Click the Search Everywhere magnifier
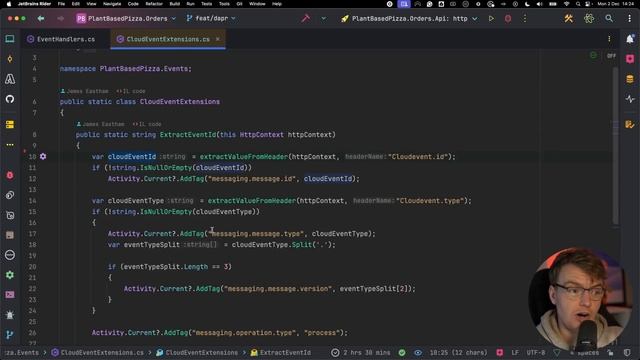The height and width of the screenshot is (360, 640). click(x=609, y=18)
